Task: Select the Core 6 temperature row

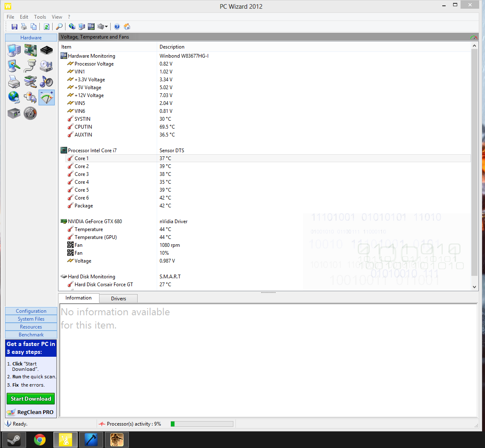Action: click(x=265, y=198)
